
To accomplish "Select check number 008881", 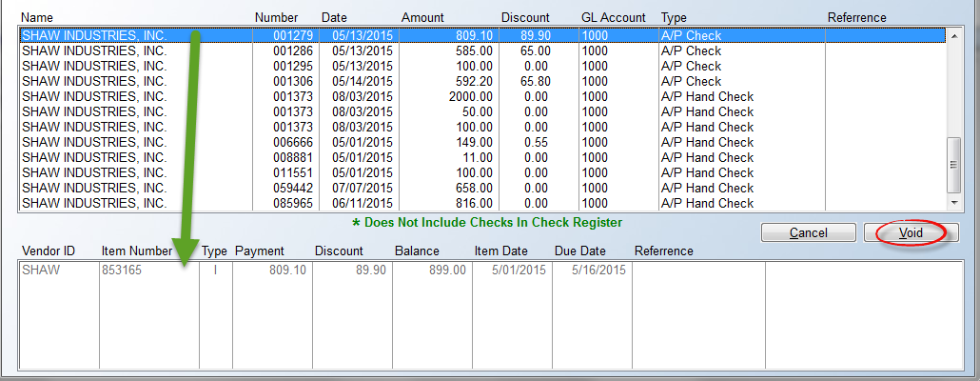I will (x=292, y=157).
